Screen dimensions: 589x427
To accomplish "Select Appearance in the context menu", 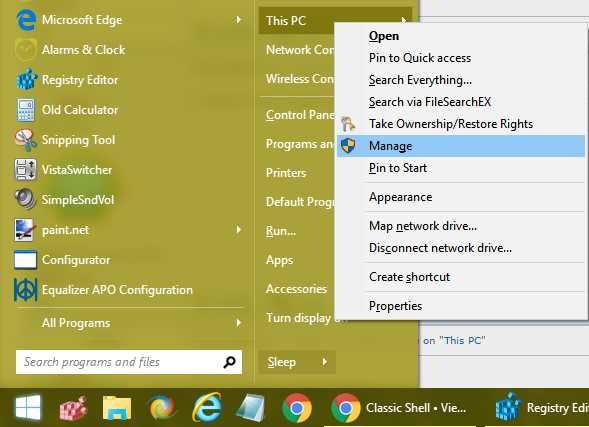I will coord(461,197).
